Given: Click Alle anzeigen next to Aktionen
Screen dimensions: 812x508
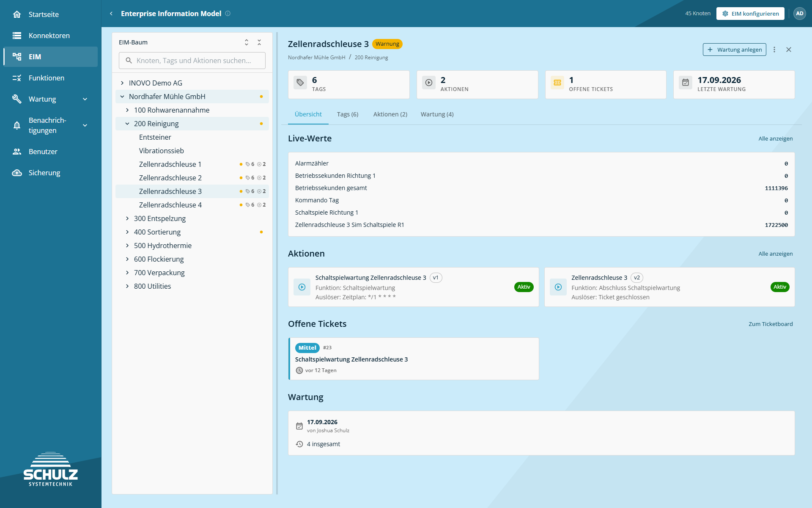Looking at the screenshot, I should click(x=776, y=254).
